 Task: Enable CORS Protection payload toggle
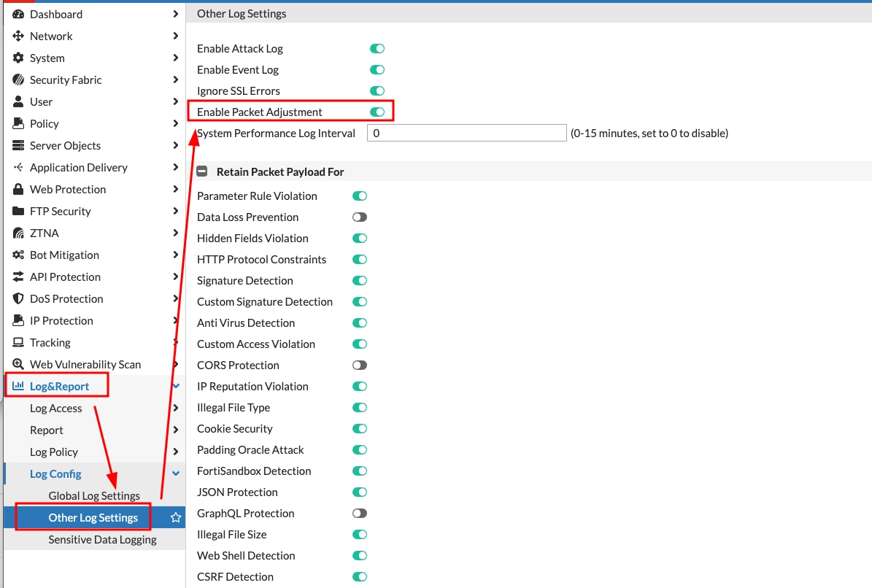tap(360, 365)
